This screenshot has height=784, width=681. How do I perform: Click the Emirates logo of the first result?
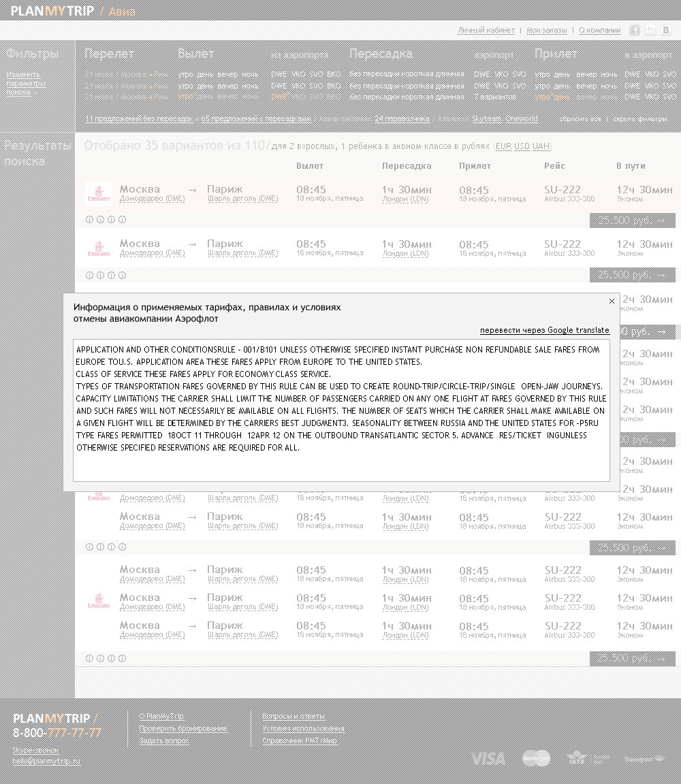99,194
